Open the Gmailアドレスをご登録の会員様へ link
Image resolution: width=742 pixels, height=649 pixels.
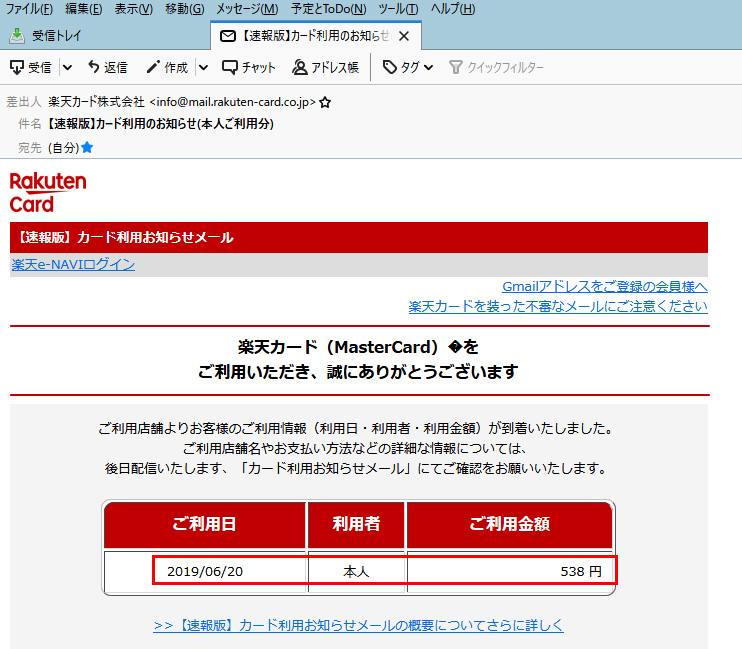605,286
